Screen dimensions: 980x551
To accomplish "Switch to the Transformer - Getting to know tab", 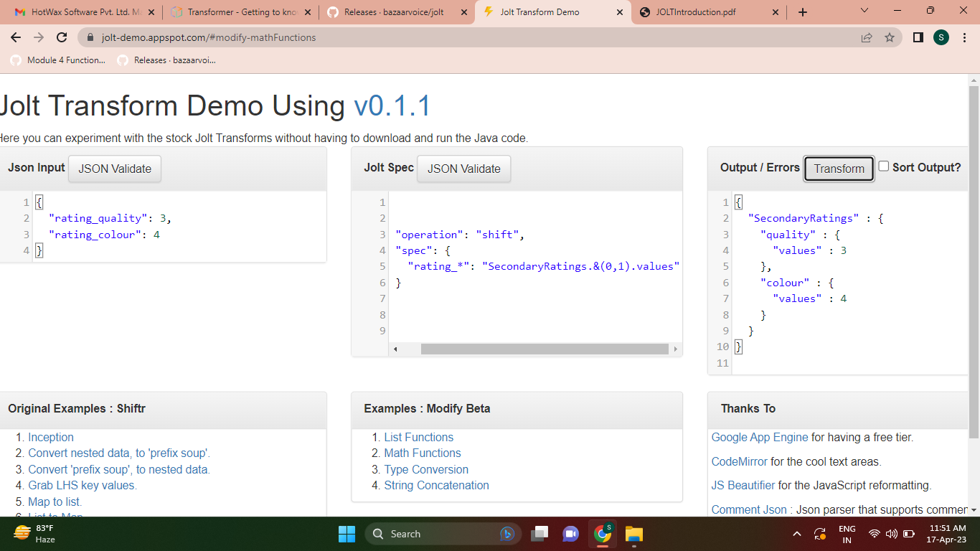I will pos(242,12).
